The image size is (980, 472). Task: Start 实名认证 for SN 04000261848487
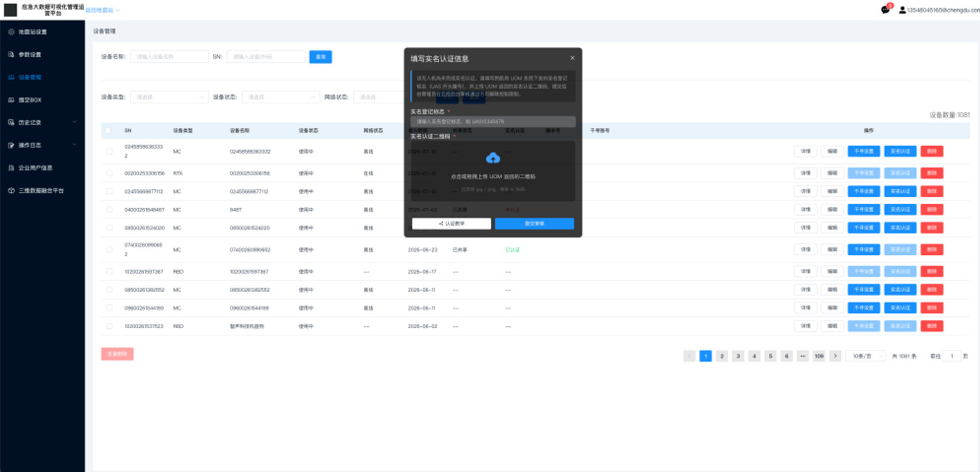(900, 209)
